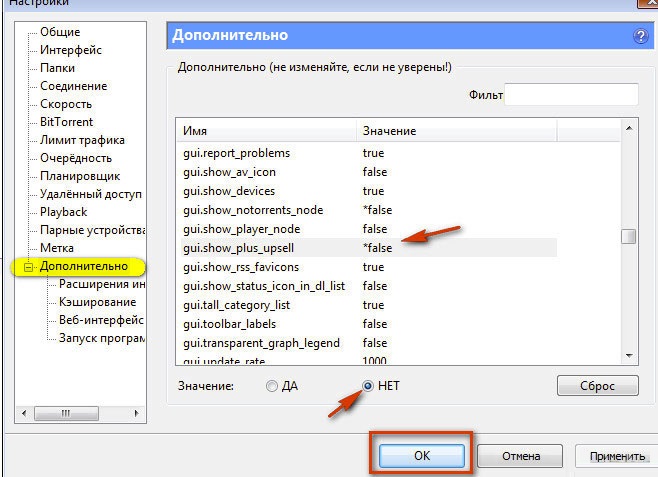
Task: Click the vertical scrollbar thumb in list
Action: coord(628,237)
